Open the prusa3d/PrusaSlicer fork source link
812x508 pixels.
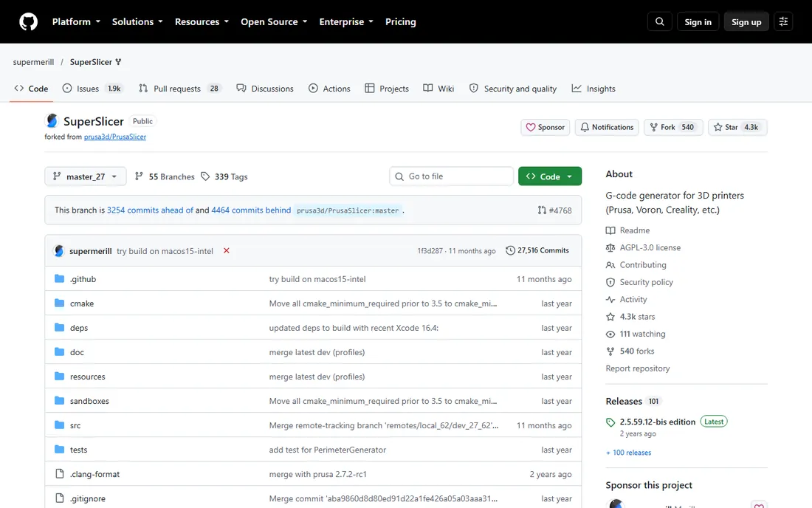coord(115,137)
